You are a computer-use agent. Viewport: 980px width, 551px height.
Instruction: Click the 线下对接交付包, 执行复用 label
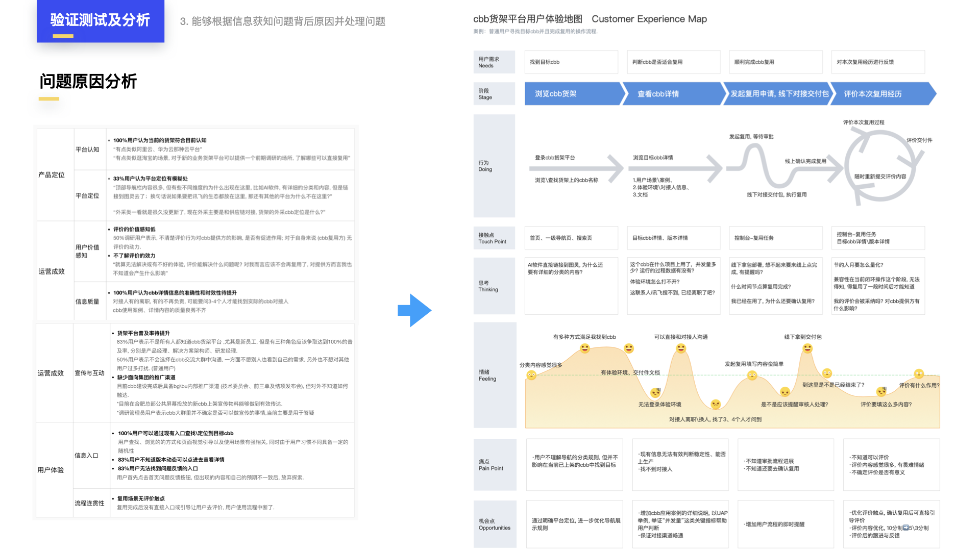tap(777, 195)
